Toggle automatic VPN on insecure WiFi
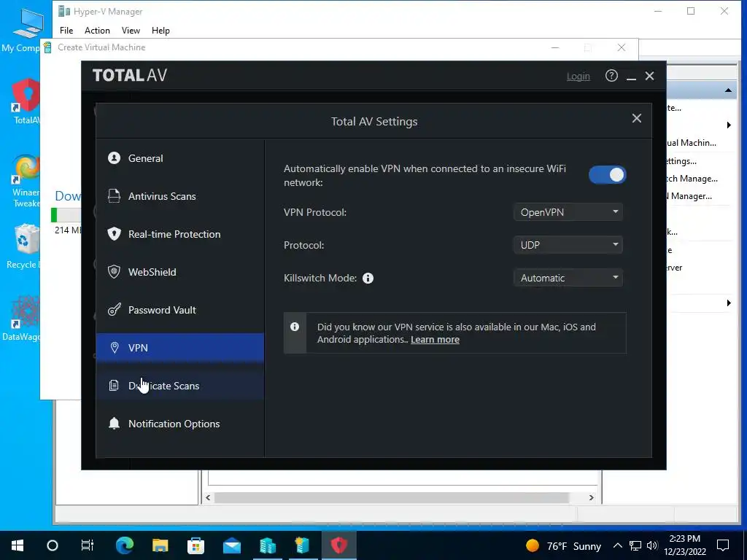 (608, 175)
